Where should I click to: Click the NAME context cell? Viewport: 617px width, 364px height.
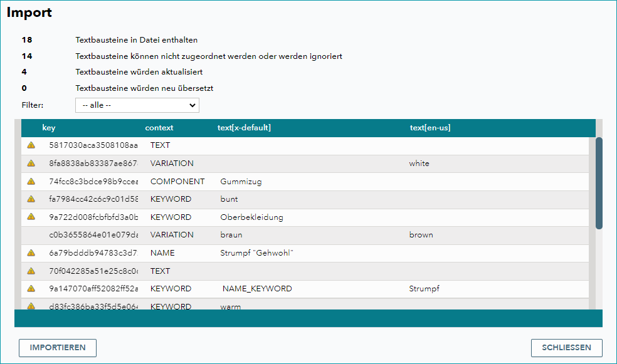pos(162,252)
